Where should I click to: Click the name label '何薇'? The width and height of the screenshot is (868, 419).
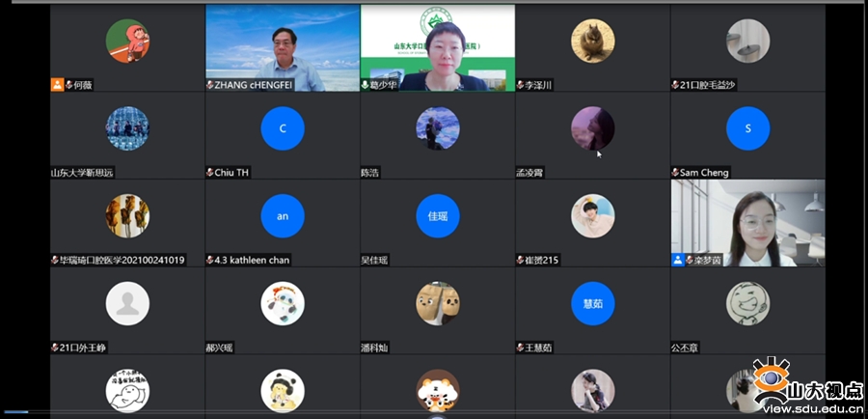tap(83, 85)
